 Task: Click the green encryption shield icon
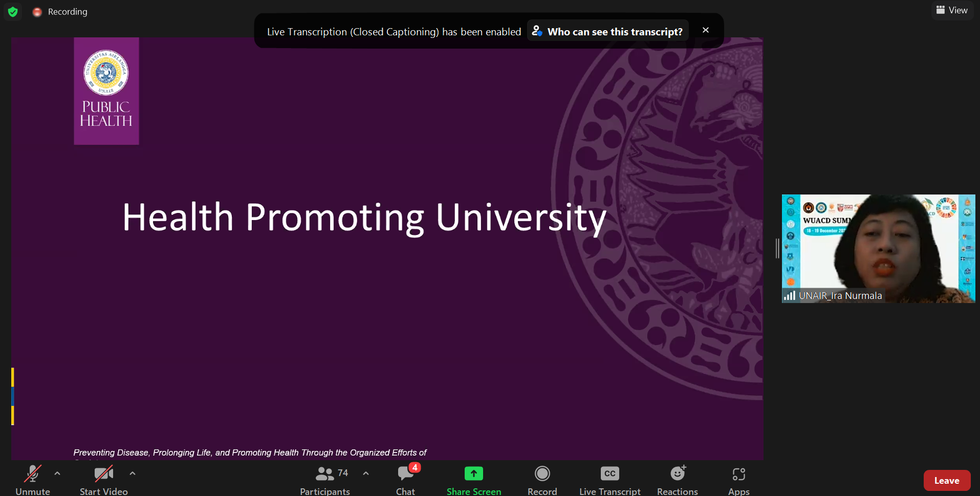click(x=13, y=12)
